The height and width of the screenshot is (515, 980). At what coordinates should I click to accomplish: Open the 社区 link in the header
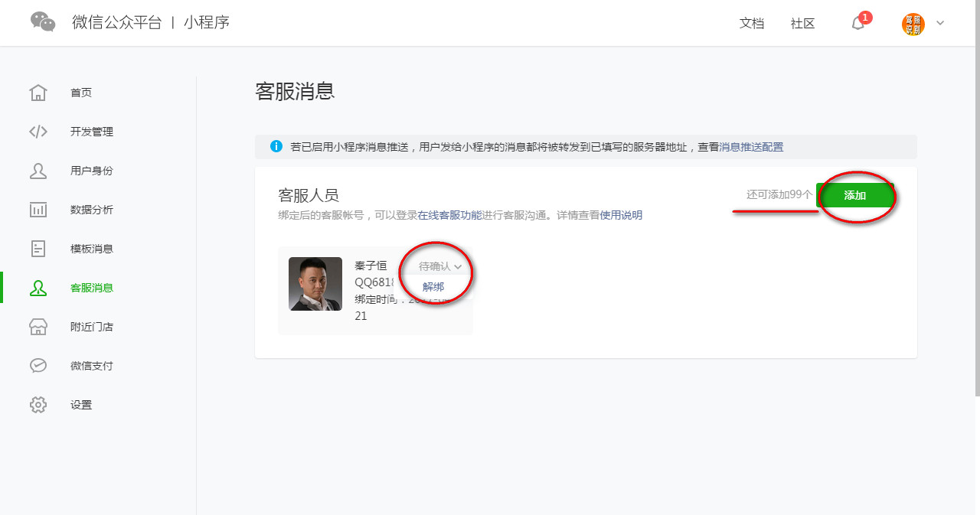[802, 23]
